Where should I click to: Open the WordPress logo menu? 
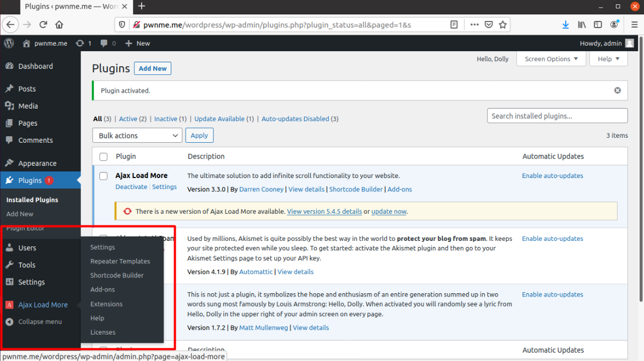(8, 43)
